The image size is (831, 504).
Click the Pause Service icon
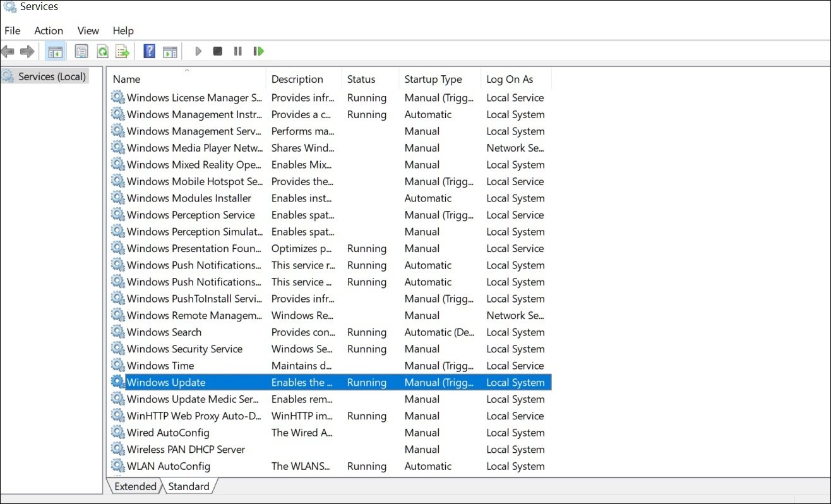(237, 51)
